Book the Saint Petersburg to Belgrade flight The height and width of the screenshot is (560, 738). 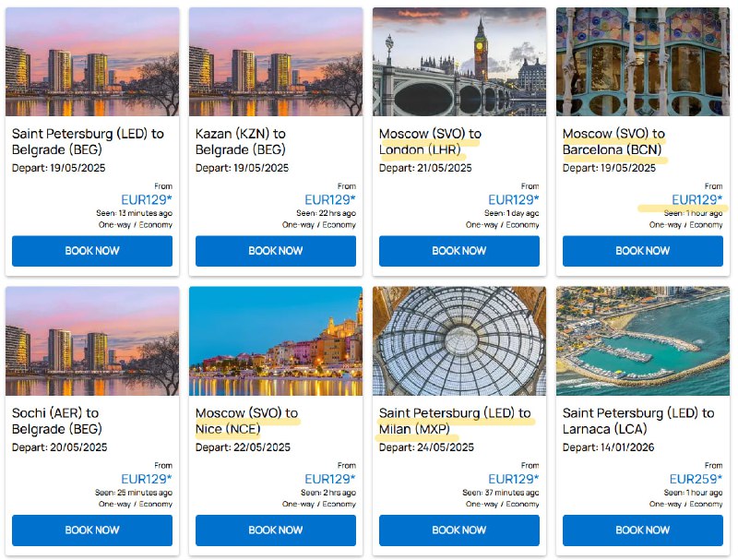(x=92, y=251)
